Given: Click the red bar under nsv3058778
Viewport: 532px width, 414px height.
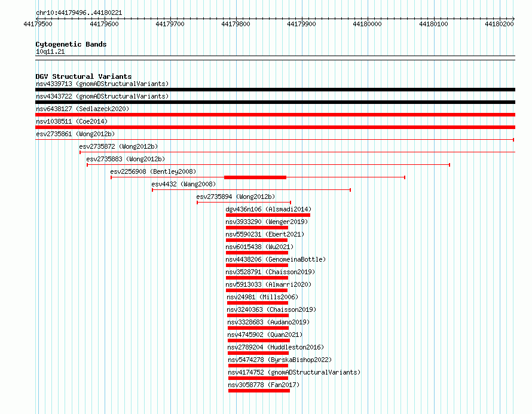Looking at the screenshot, I should pos(259,391).
